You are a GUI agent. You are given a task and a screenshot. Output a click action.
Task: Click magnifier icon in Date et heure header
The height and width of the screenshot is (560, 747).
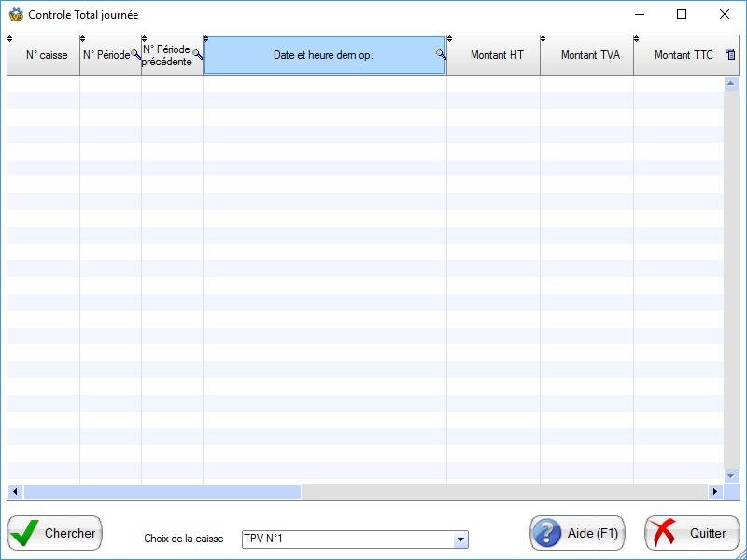click(x=441, y=55)
